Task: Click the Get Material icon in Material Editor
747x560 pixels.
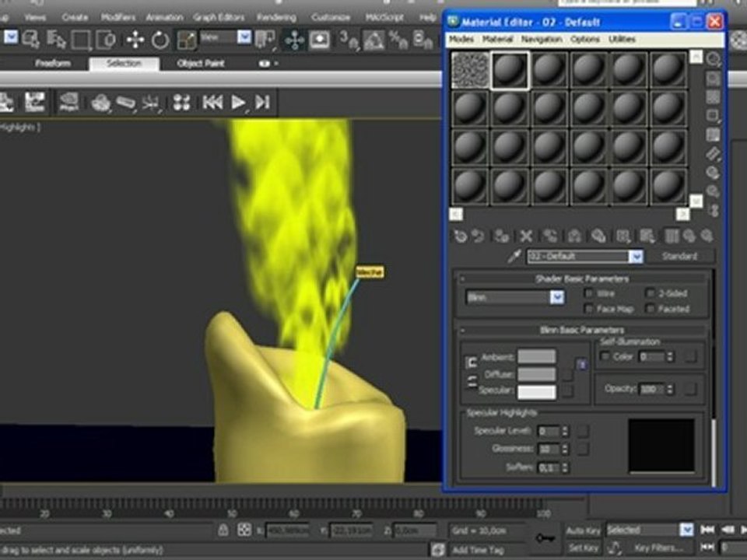Action: click(460, 236)
